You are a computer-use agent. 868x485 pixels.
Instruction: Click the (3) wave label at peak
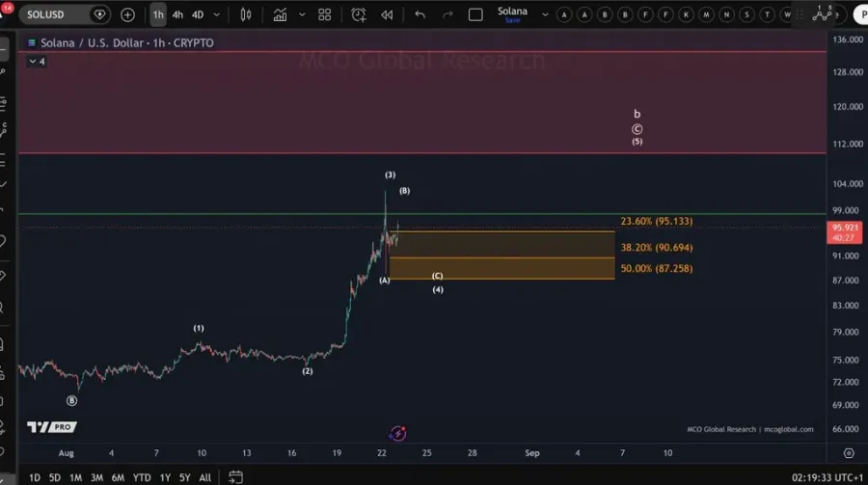point(391,175)
